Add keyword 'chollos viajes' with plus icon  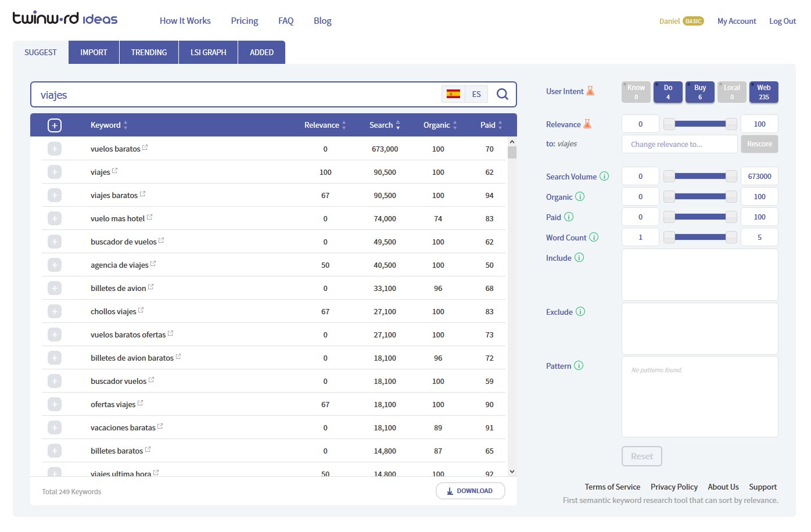click(55, 311)
